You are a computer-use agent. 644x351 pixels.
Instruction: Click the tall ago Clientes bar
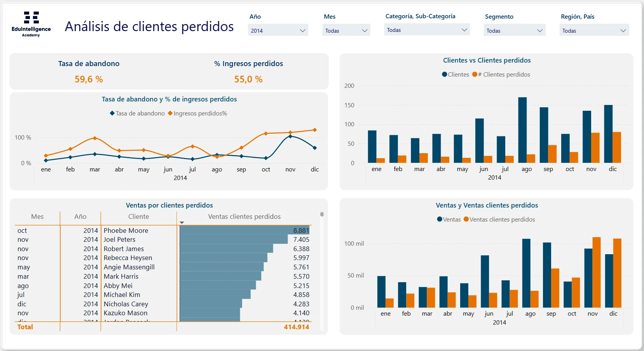click(522, 130)
